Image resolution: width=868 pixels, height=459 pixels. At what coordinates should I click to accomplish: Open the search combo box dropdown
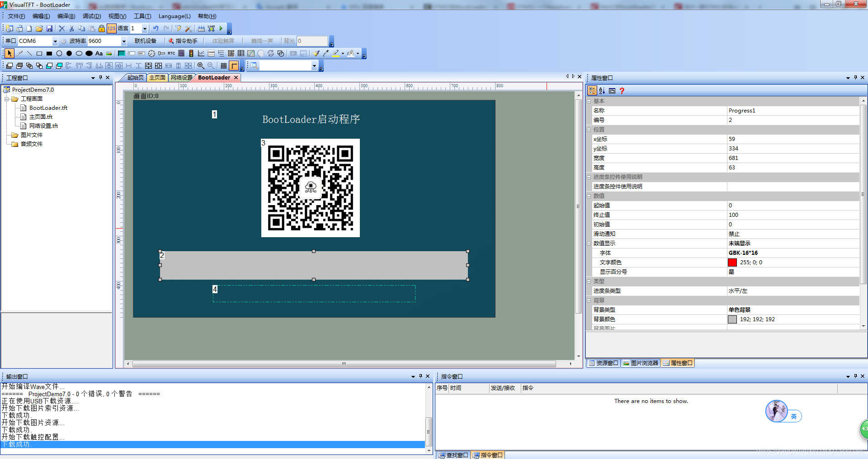[314, 66]
